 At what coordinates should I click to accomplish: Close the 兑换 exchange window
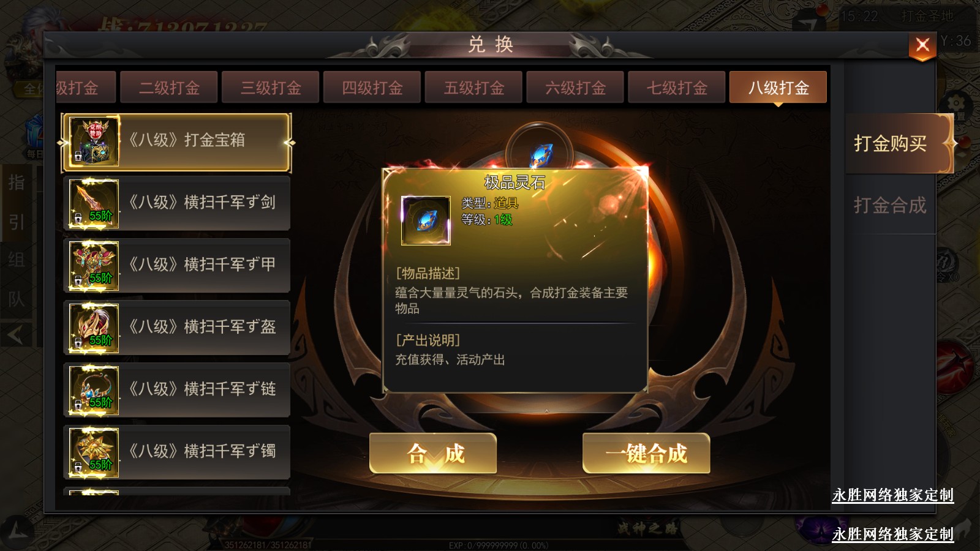click(x=922, y=45)
